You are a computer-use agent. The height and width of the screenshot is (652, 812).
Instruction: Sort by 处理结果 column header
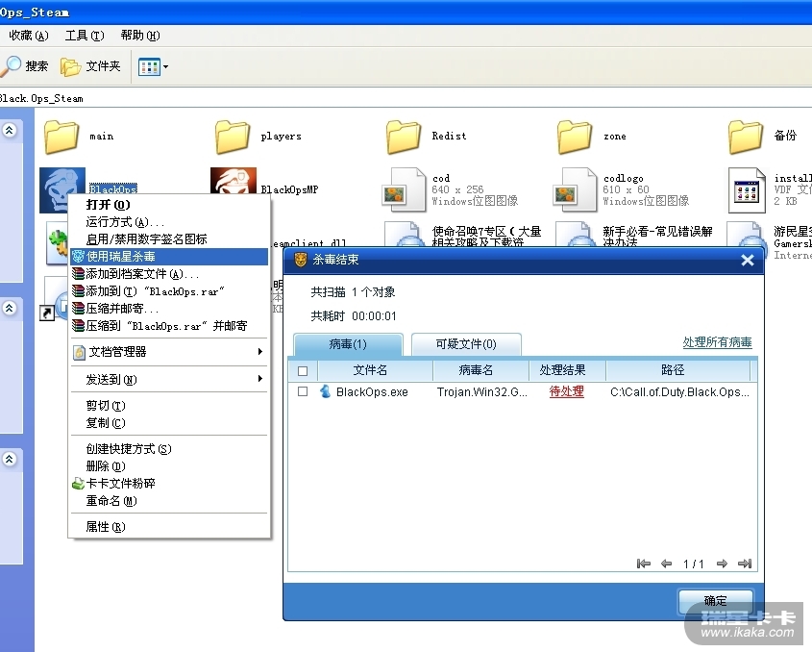tap(568, 370)
